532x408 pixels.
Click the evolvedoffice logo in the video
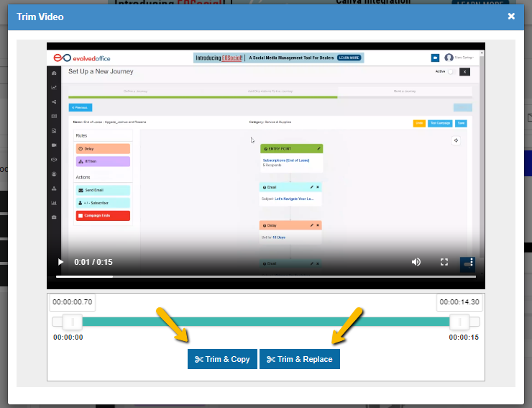click(82, 58)
